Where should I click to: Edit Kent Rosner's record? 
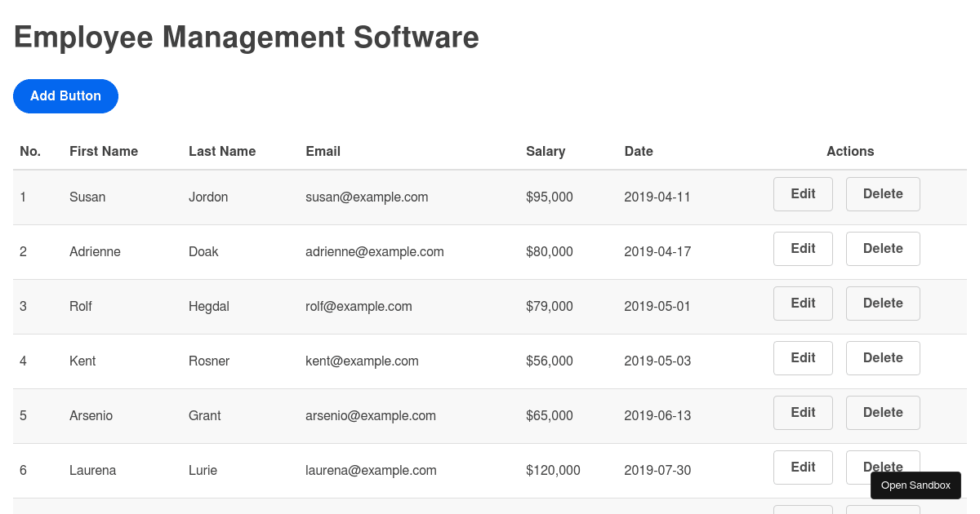click(x=803, y=357)
